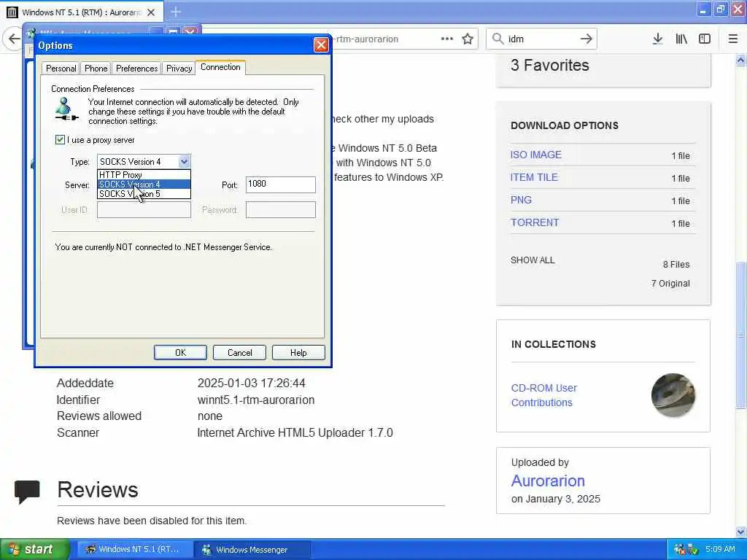Click the Reviews speech bubble icon

click(27, 491)
